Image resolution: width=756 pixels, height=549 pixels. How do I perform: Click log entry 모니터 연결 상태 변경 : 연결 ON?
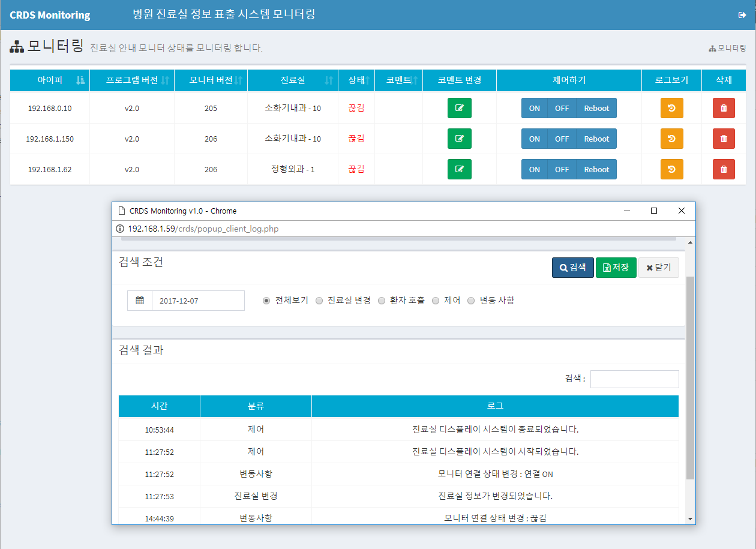click(495, 474)
